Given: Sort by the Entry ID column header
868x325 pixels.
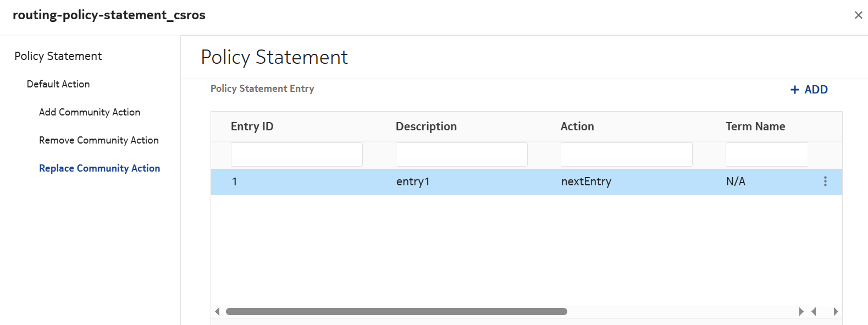Looking at the screenshot, I should point(252,126).
